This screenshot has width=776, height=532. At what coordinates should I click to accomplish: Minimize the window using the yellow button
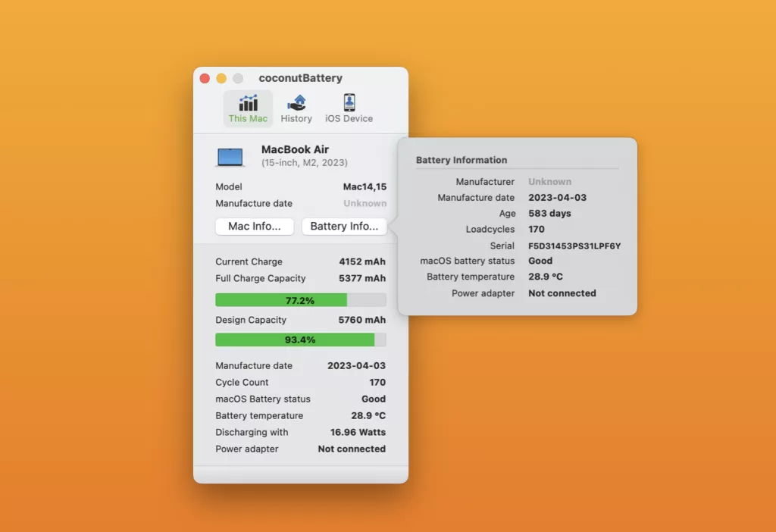pos(221,78)
